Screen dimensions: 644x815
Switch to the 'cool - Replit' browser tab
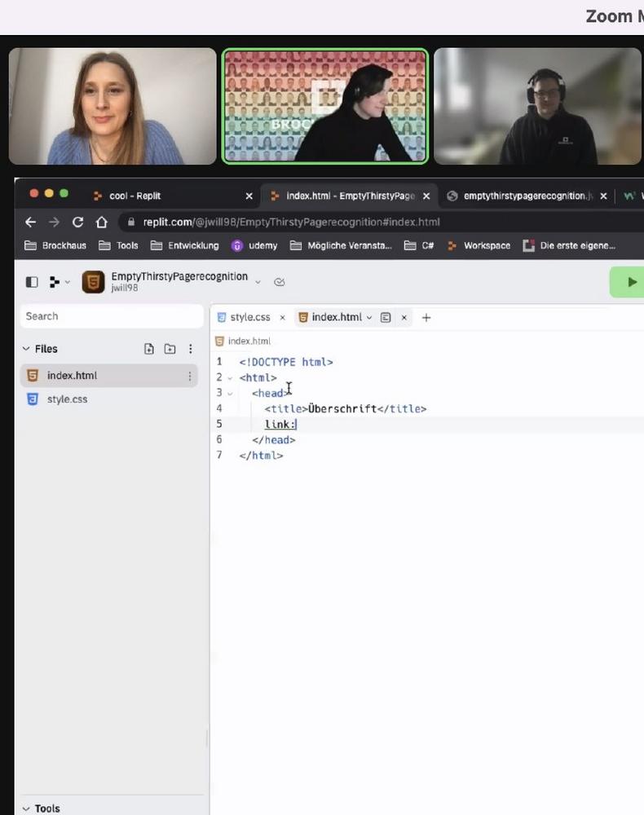pos(135,196)
